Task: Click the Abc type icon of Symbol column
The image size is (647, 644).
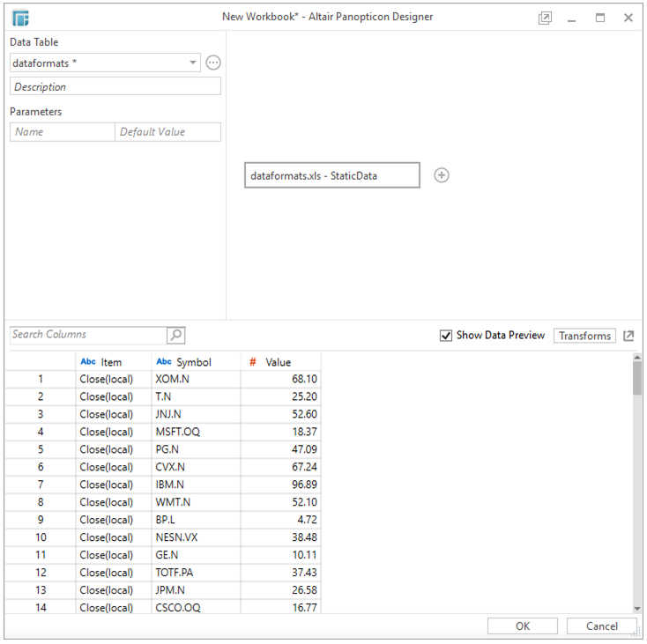Action: (164, 361)
